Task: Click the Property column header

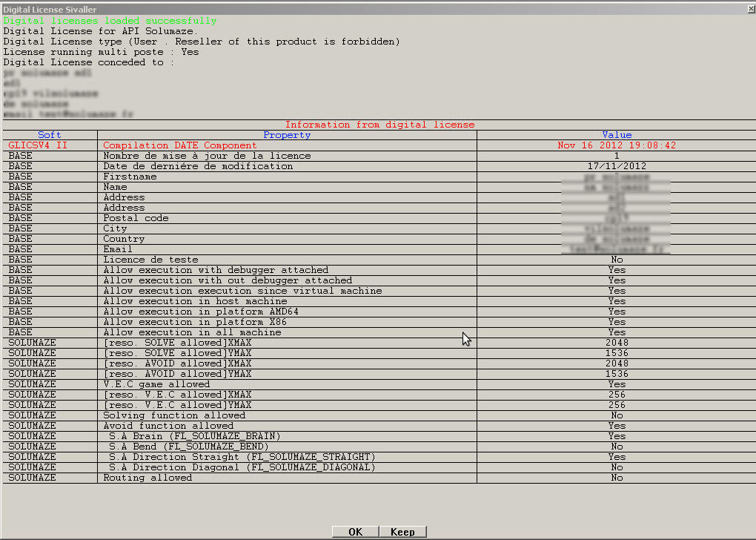Action: pos(287,135)
